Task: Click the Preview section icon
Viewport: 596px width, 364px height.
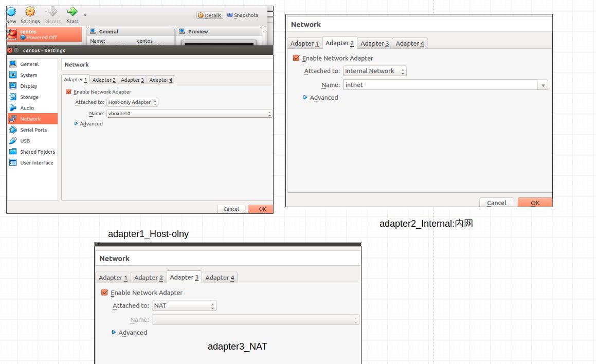Action: 182,31
